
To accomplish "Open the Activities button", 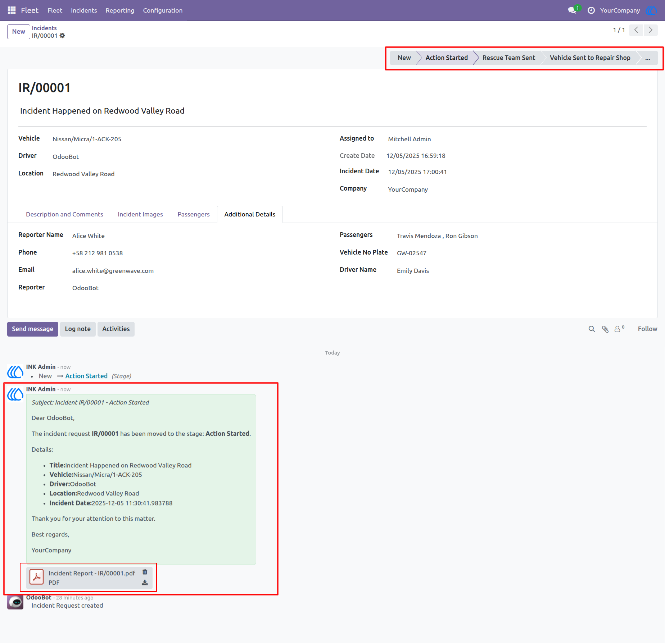I will tap(116, 329).
